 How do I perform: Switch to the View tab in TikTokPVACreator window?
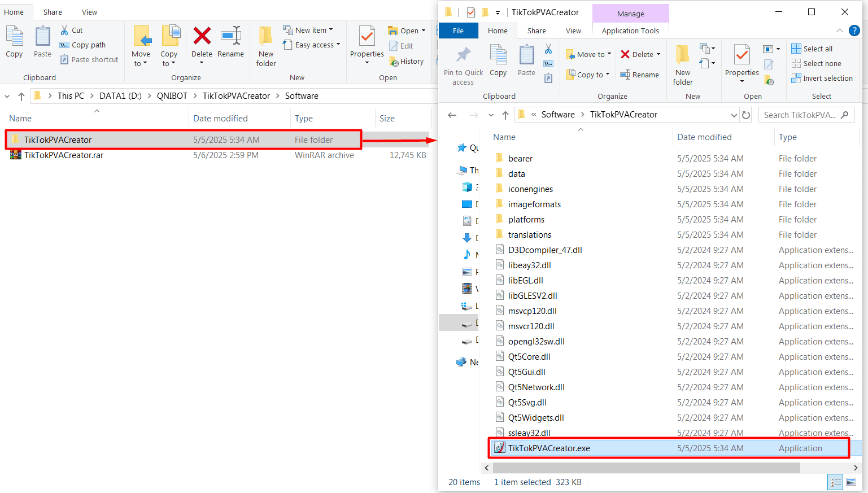point(573,30)
